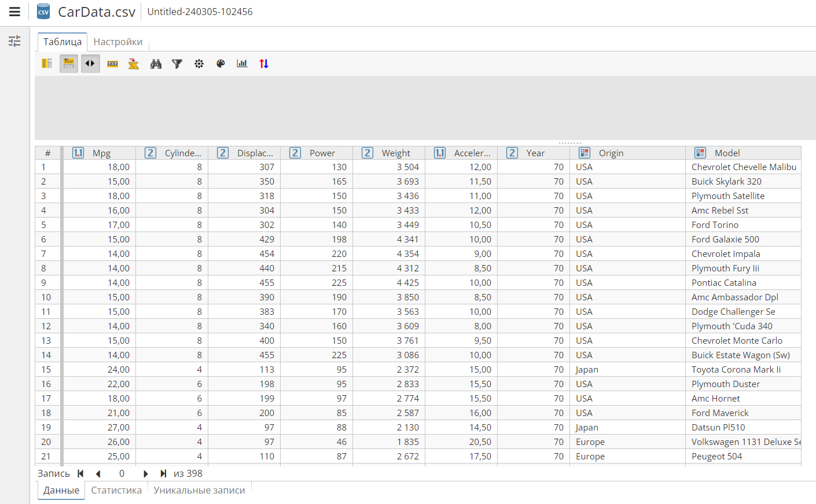Select Acceleration cell 20,50
Image resolution: width=816 pixels, height=504 pixels.
(461, 442)
